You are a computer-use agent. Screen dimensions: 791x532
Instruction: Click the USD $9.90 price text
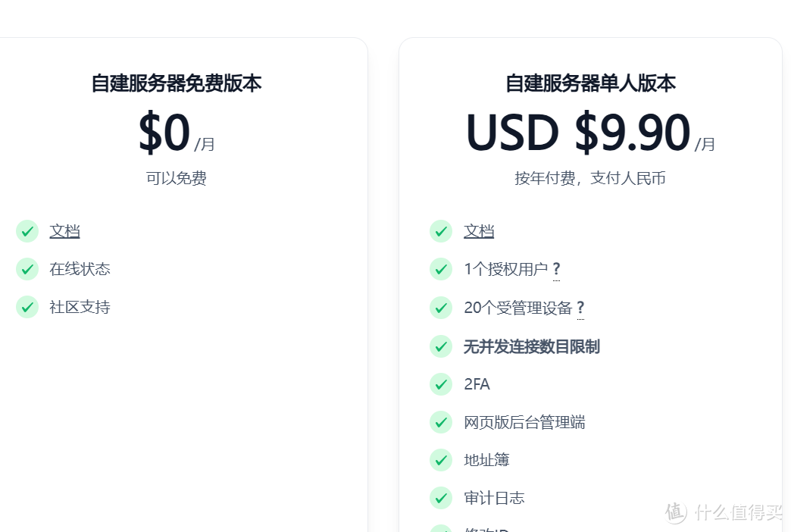click(578, 133)
